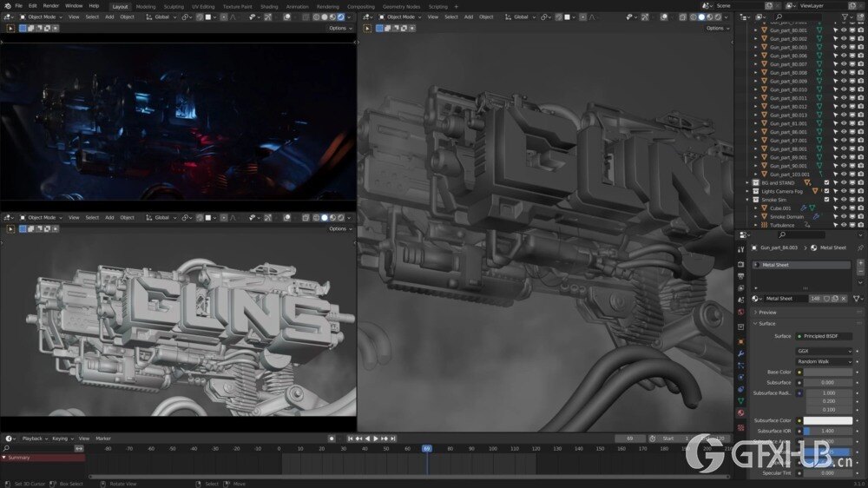Screen dimensions: 868x488
Task: Open the Edit menu
Action: [x=33, y=6]
